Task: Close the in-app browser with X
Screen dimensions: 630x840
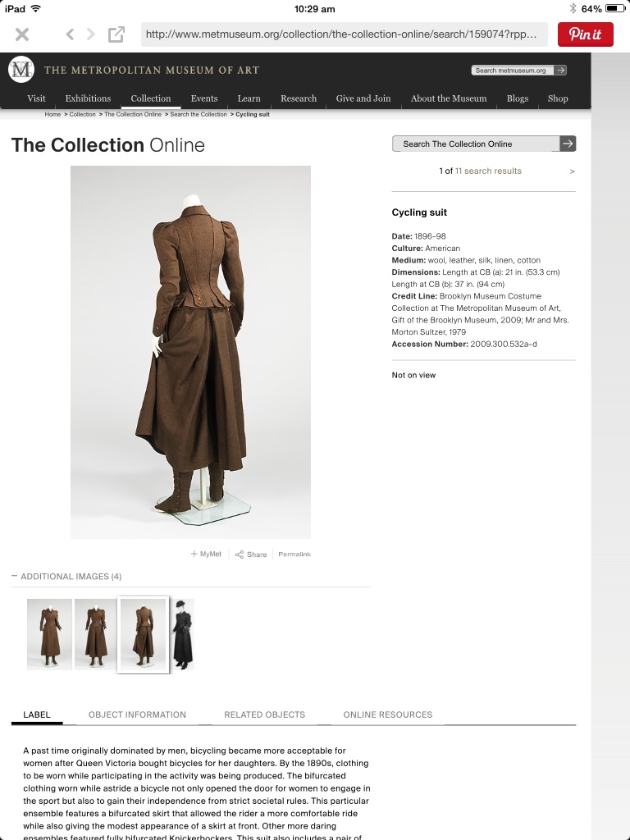Action: coord(22,34)
